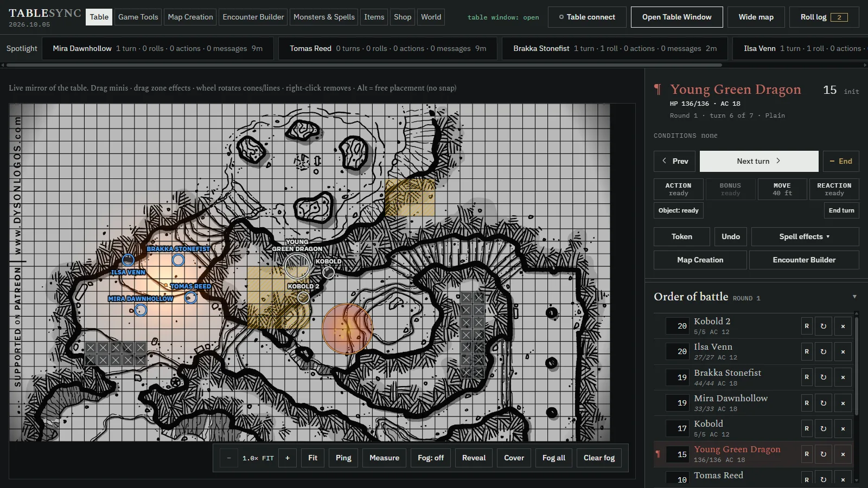Click the Reveal fog button
The image size is (868, 488).
[474, 458]
